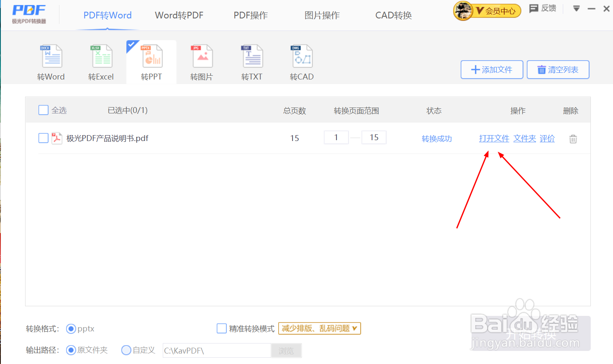Select the 转图片 conversion icon
The image size is (613, 364).
(x=202, y=62)
